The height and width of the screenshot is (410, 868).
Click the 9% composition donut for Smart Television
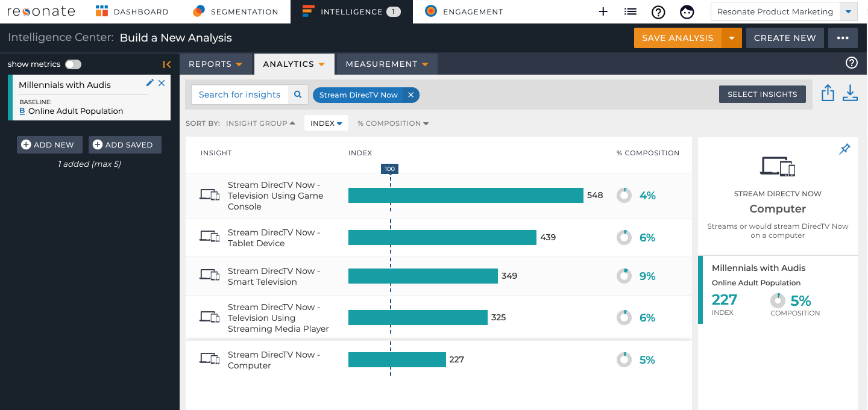coord(624,276)
